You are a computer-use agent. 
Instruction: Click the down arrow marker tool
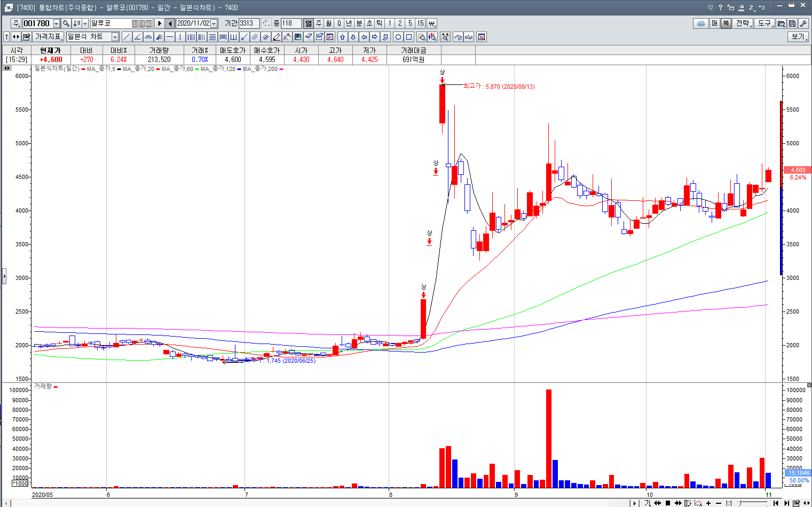[x=353, y=37]
